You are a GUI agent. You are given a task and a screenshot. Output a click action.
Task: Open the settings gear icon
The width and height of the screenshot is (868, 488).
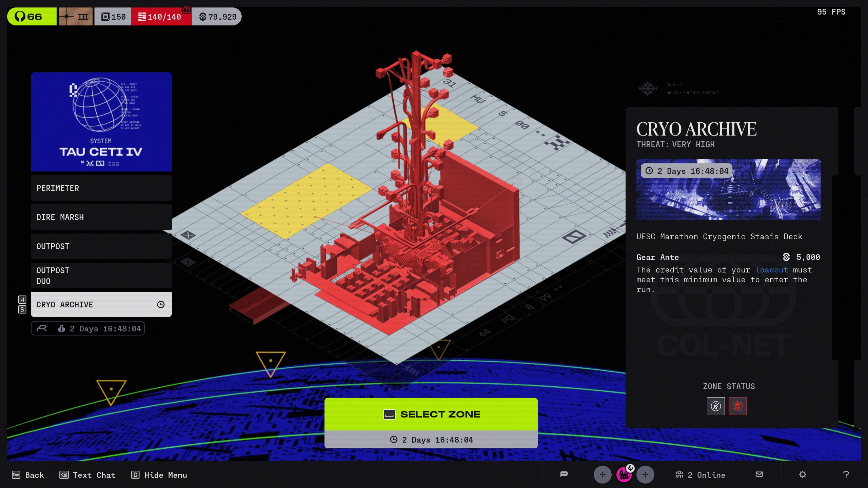[x=802, y=474]
